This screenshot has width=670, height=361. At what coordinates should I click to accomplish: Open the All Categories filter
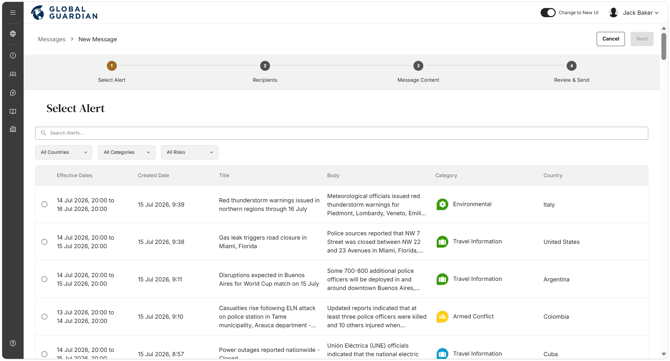click(x=126, y=153)
